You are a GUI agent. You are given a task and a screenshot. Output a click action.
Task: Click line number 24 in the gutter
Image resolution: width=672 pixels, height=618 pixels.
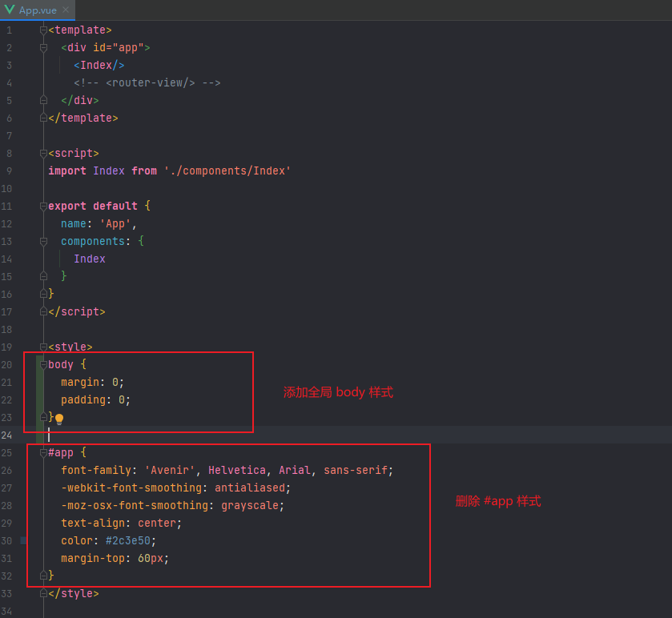click(6, 435)
